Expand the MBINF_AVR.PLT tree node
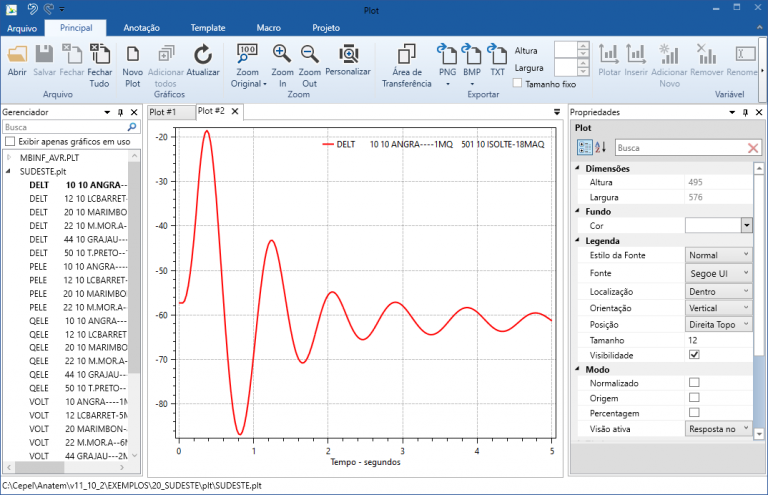Viewport: 768px width, 495px height. pyautogui.click(x=9, y=157)
